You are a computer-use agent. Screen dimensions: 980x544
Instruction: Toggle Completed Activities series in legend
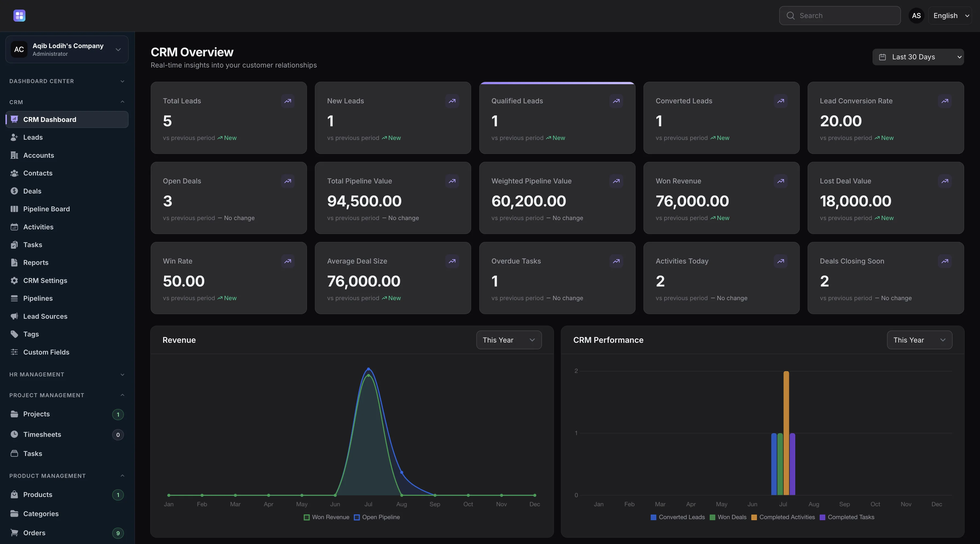point(783,517)
